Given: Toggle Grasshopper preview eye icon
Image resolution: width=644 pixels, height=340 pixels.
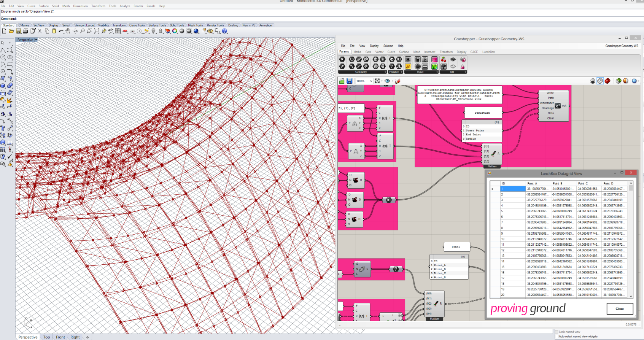Looking at the screenshot, I should (x=387, y=81).
